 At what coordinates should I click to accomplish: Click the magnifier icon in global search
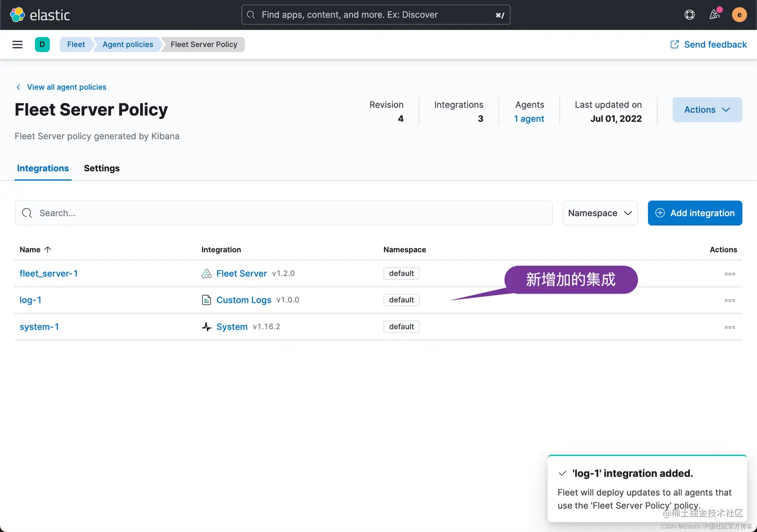click(251, 15)
